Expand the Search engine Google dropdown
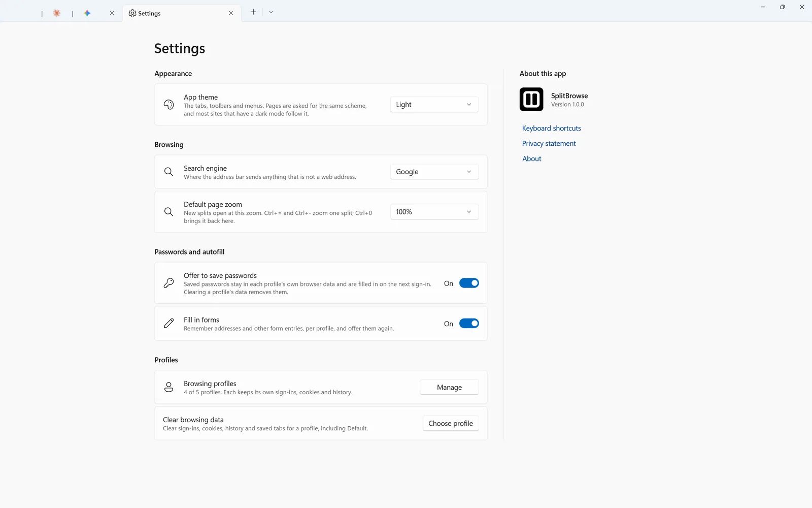This screenshot has width=812, height=508. pos(434,172)
